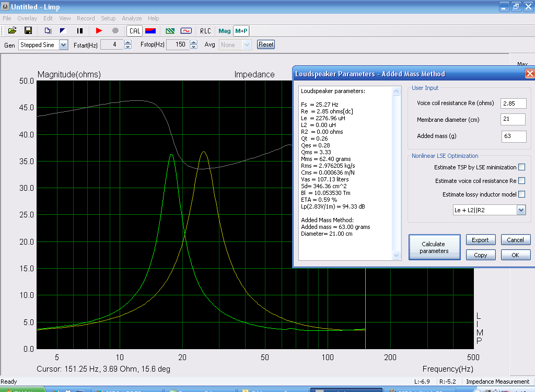
Task: Open the Help menu
Action: (x=153, y=18)
